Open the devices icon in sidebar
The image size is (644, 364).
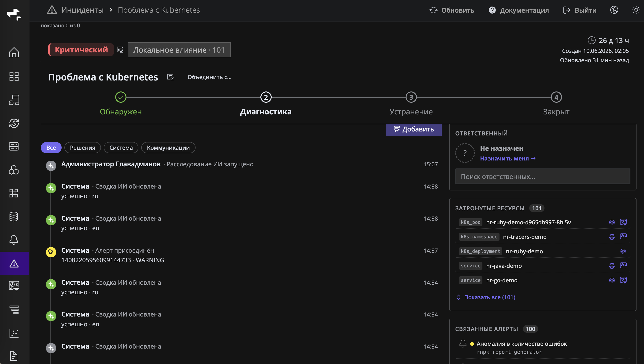[14, 100]
